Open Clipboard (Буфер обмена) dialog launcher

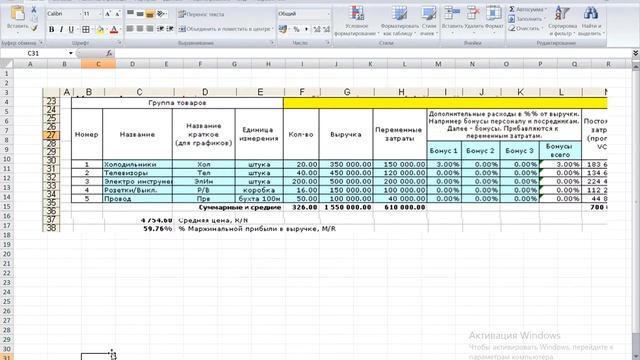tap(41, 43)
